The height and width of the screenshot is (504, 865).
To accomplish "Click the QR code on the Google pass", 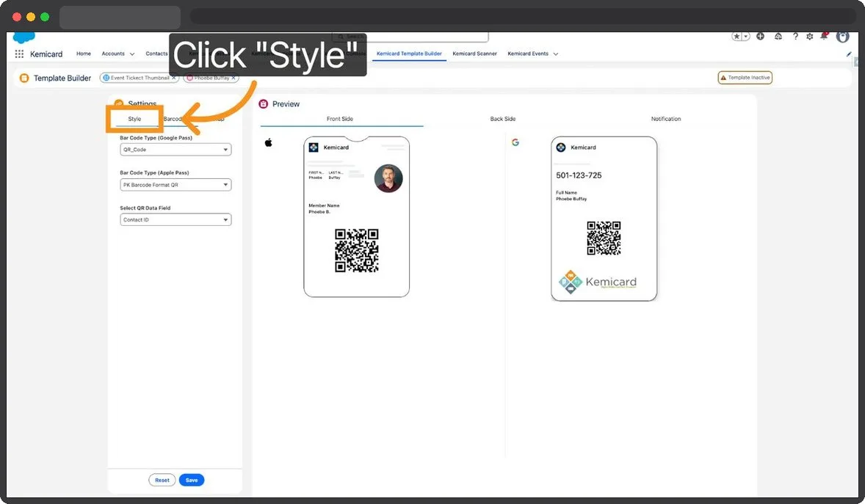I will click(604, 238).
